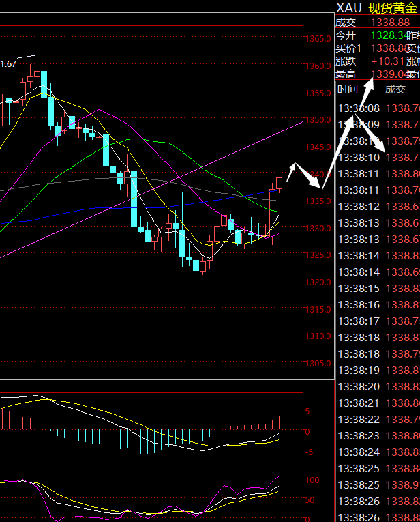This screenshot has height=522, width=420.
Task: Click the 1335.0 price axis label
Action: click(x=318, y=201)
